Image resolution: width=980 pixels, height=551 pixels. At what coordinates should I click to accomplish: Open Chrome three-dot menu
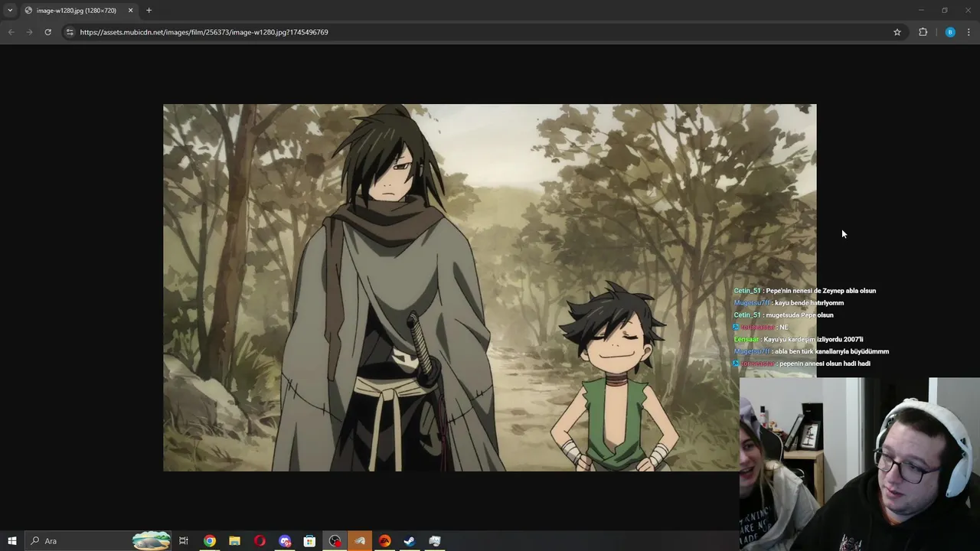[969, 32]
